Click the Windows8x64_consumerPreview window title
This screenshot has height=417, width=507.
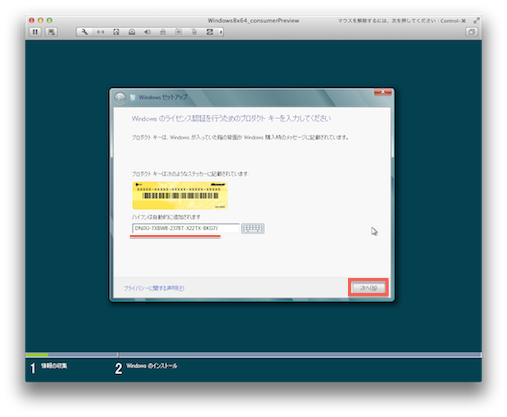(x=253, y=21)
